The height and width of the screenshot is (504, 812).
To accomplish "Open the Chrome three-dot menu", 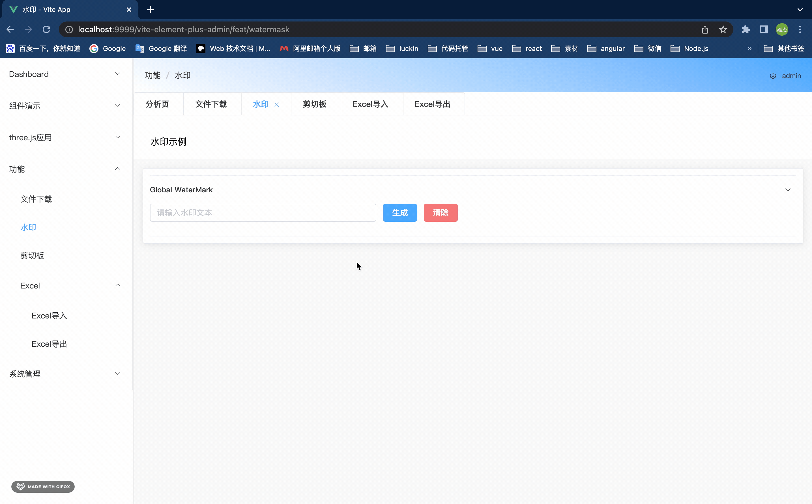I will (800, 30).
